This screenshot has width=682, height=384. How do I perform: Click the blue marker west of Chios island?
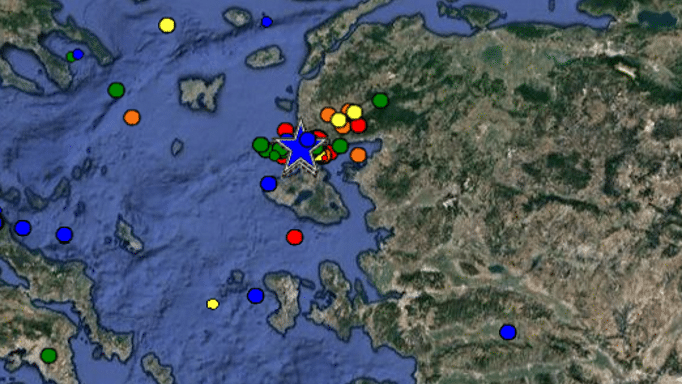coord(255,296)
